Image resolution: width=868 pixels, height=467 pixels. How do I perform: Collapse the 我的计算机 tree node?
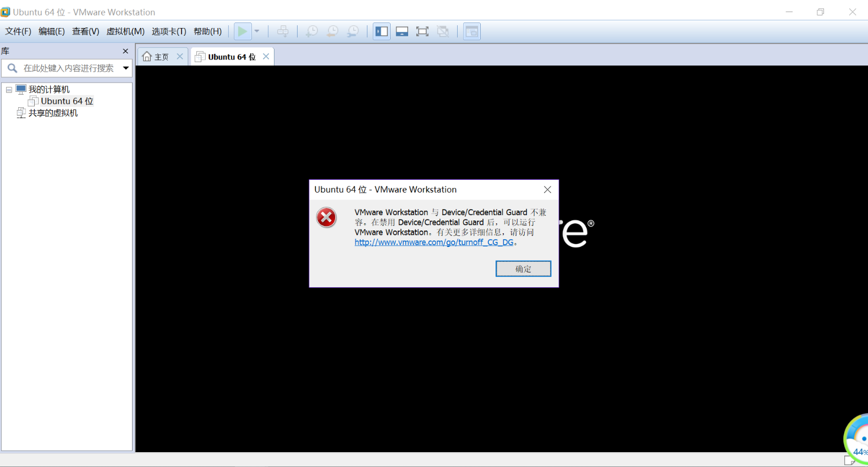click(x=9, y=90)
